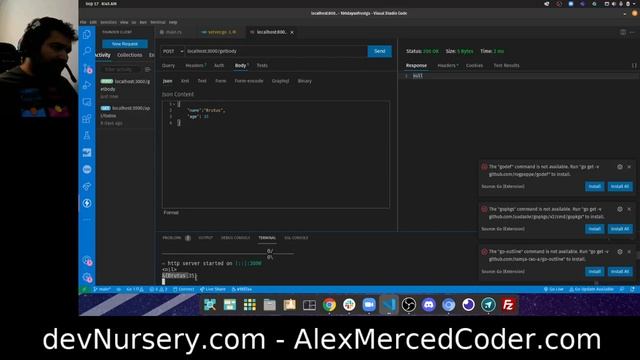Screen dimensions: 640x360
Task: Open Manage gear in activity bar
Action: (x=87, y=278)
